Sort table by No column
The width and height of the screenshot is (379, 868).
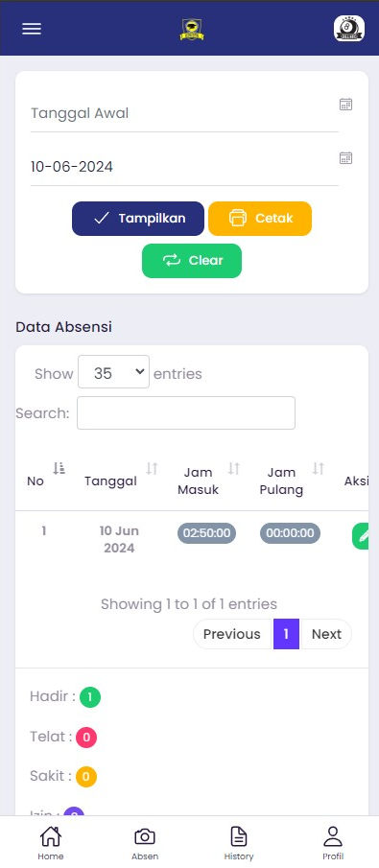pyautogui.click(x=59, y=469)
